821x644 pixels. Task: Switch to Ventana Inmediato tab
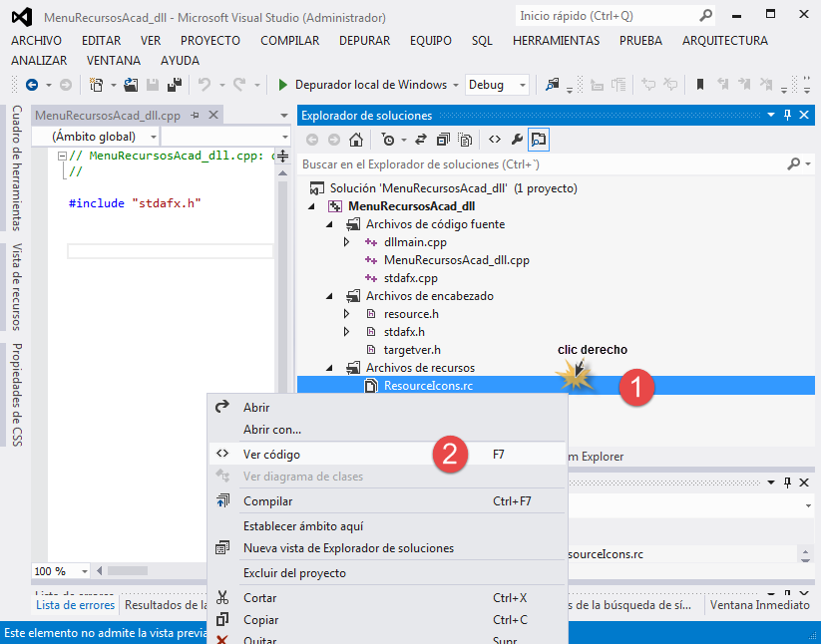point(760,605)
